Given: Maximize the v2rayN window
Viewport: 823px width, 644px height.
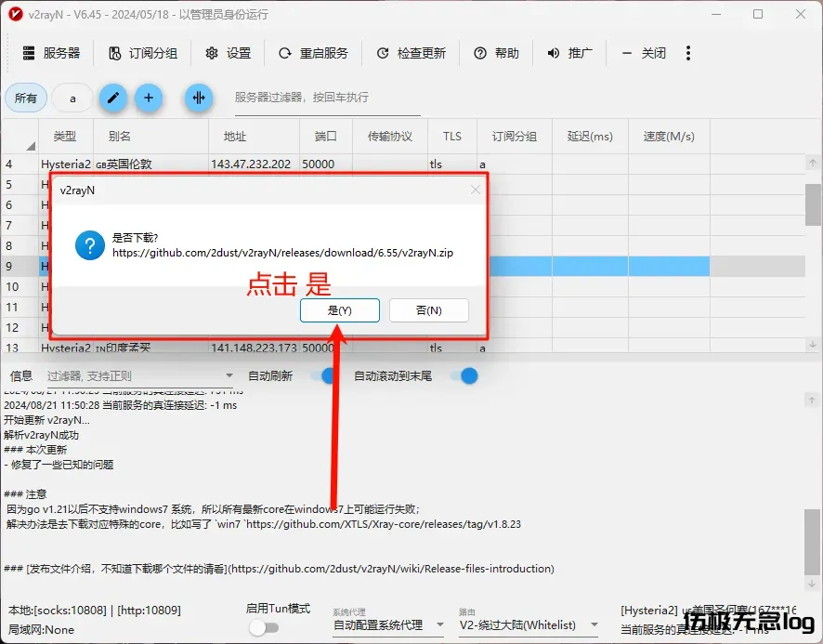Looking at the screenshot, I should pos(757,14).
